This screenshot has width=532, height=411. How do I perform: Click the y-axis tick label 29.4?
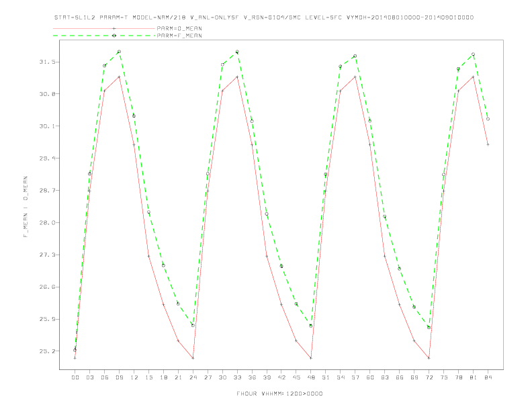click(x=48, y=158)
